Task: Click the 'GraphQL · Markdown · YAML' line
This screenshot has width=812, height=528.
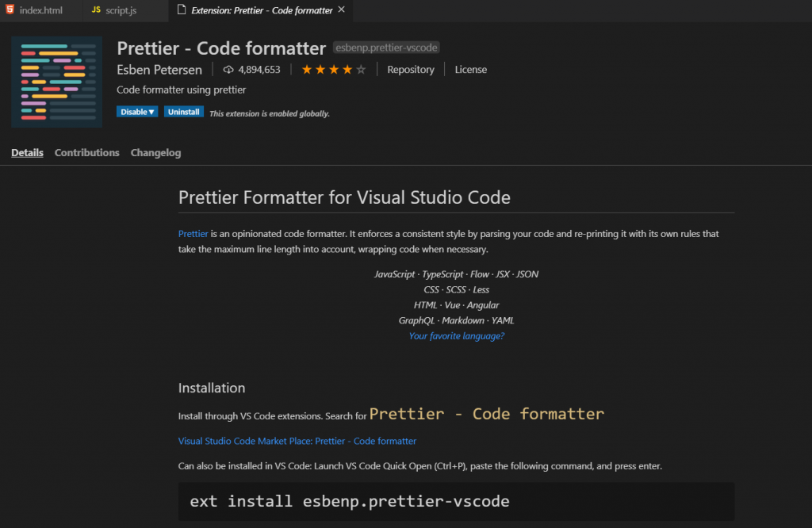Action: click(x=456, y=320)
